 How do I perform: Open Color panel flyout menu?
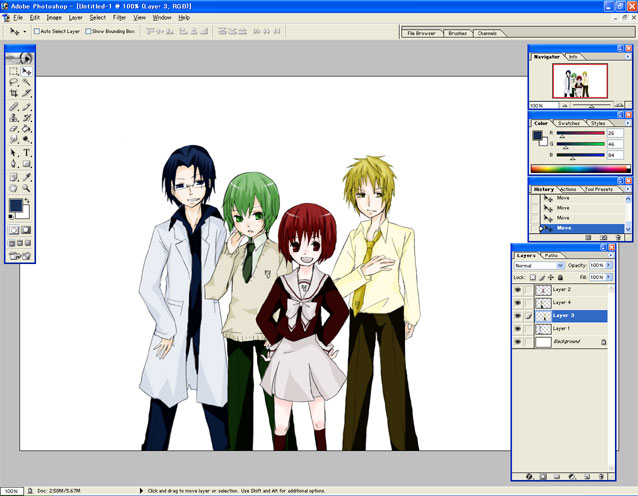pos(628,123)
